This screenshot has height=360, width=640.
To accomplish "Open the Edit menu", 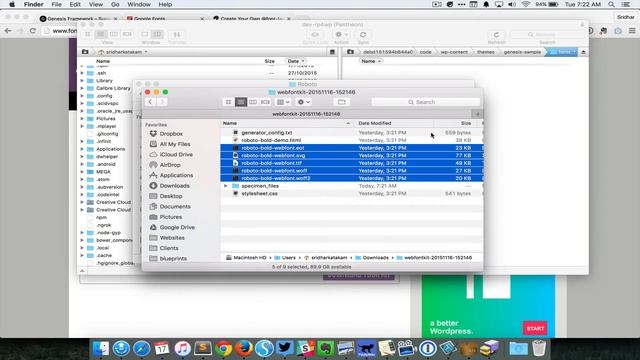I will tap(75, 4).
